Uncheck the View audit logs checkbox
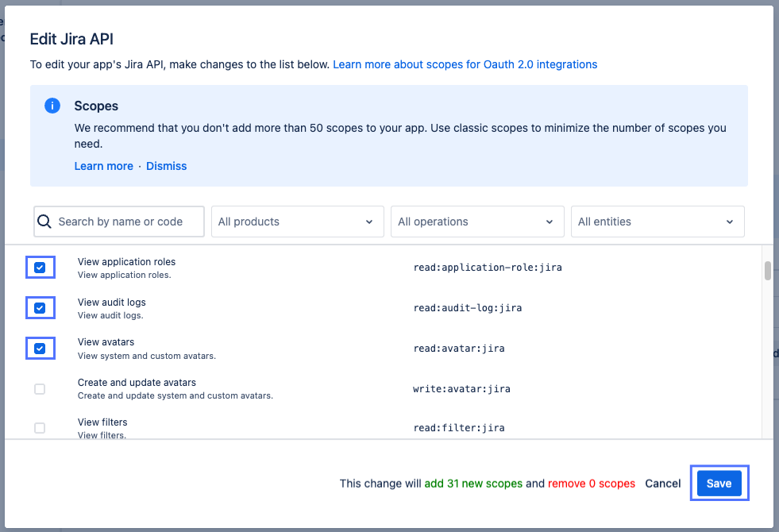 (40, 308)
